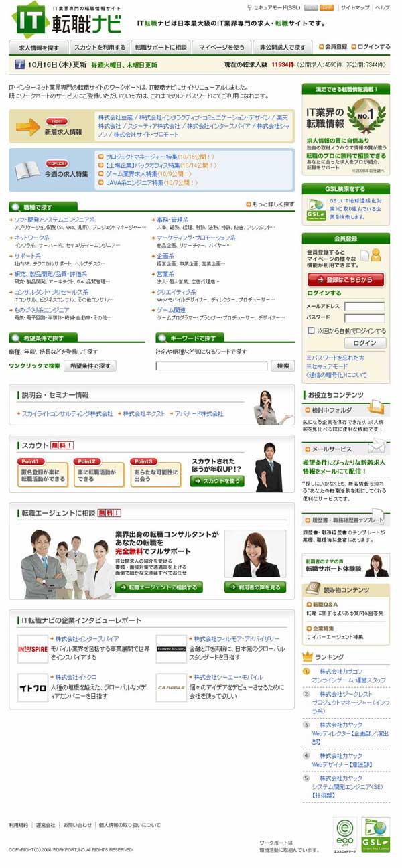Open the マイページを使う tab
This screenshot has width=402, height=868.
click(x=222, y=48)
